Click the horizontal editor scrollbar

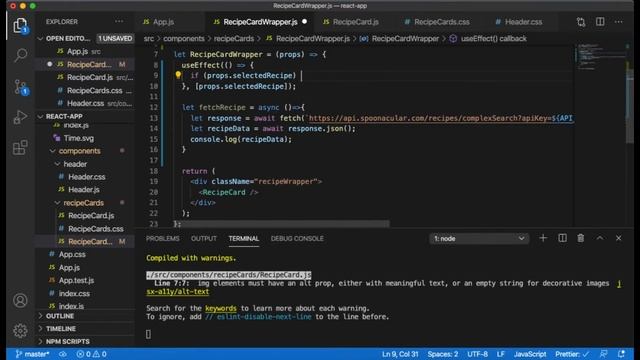(282, 224)
